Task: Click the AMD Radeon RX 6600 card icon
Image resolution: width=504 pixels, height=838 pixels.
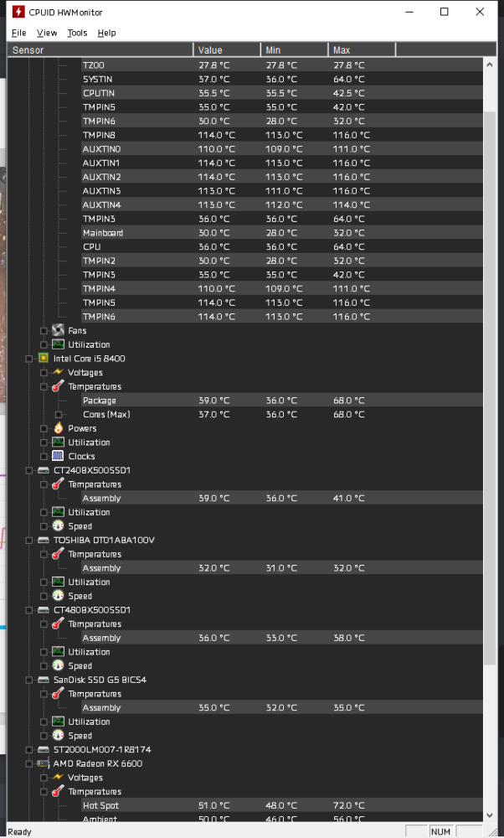Action: point(44,764)
